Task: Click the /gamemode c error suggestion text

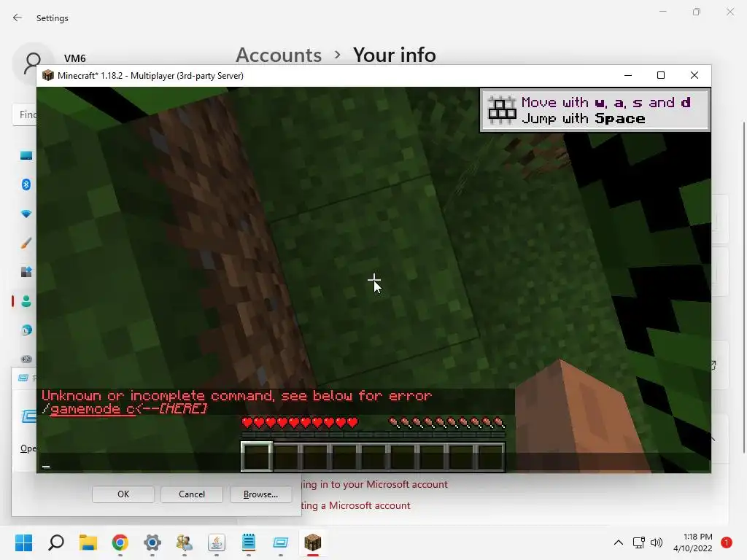Action: (125, 408)
